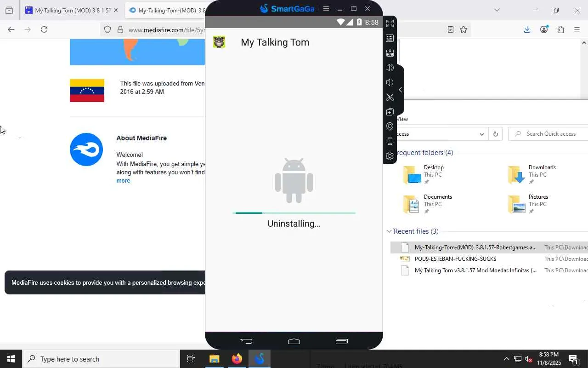
Task: Click the SmartGaGa taskbar icon
Action: click(260, 359)
